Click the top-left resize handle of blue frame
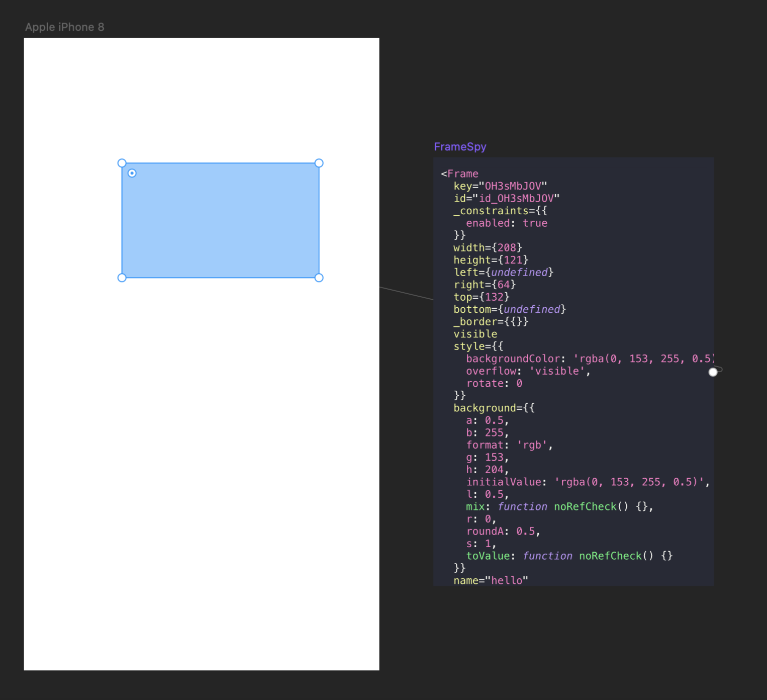The image size is (767, 700). [x=122, y=163]
